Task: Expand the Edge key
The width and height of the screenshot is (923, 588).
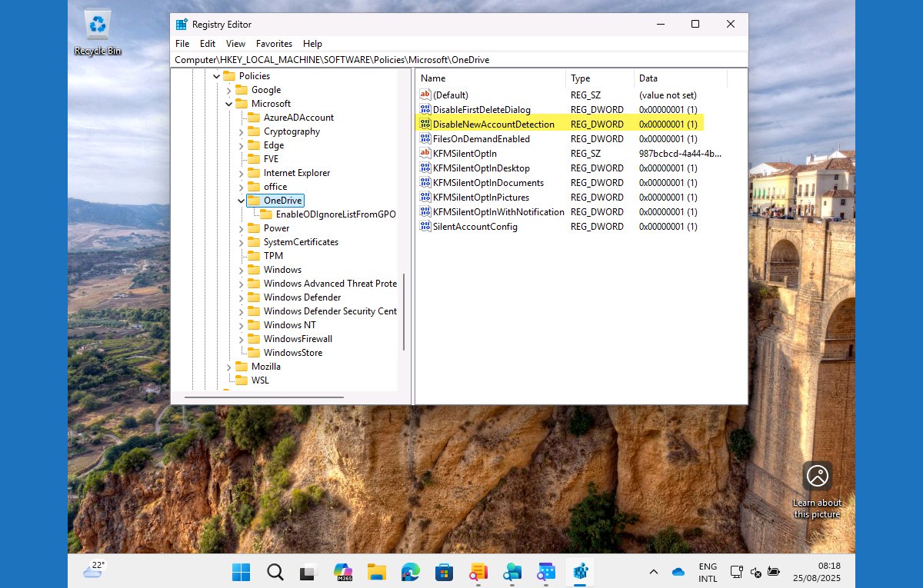Action: [x=241, y=145]
